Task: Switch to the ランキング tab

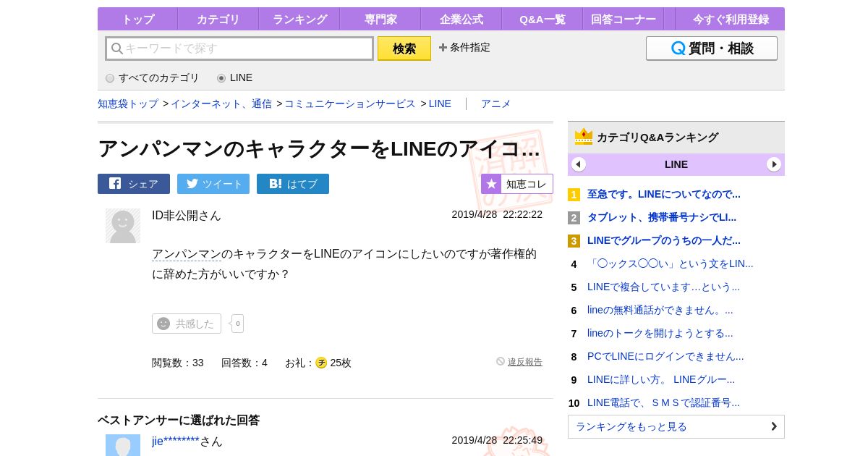Action: pyautogui.click(x=299, y=20)
